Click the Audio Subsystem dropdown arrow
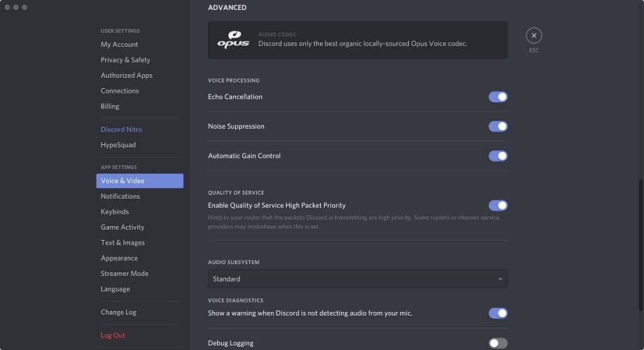This screenshot has height=350, width=644. [x=500, y=279]
